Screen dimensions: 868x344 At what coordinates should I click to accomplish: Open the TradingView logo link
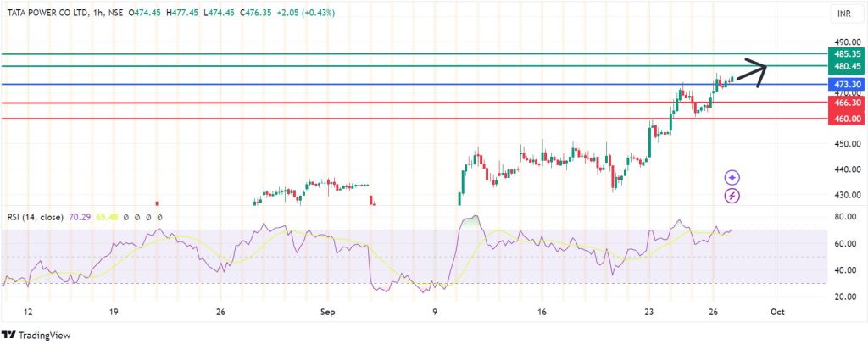click(x=36, y=336)
